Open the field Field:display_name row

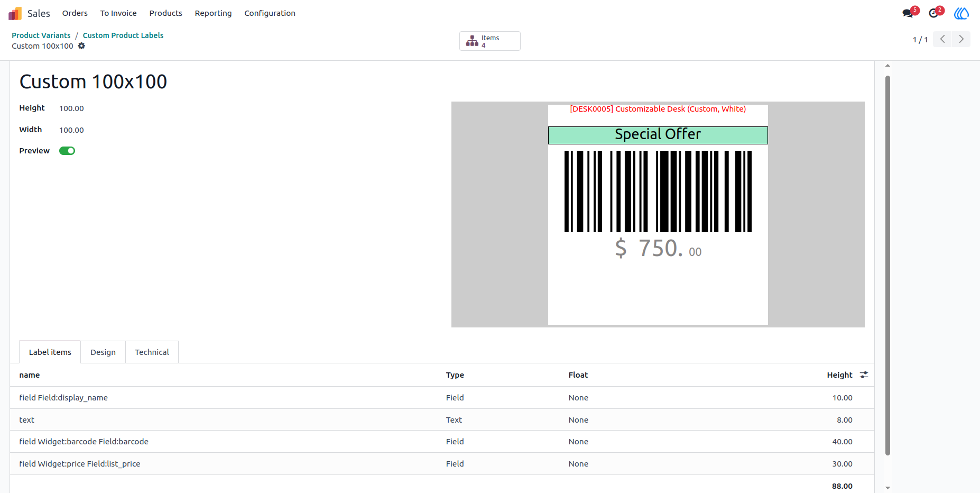point(442,398)
